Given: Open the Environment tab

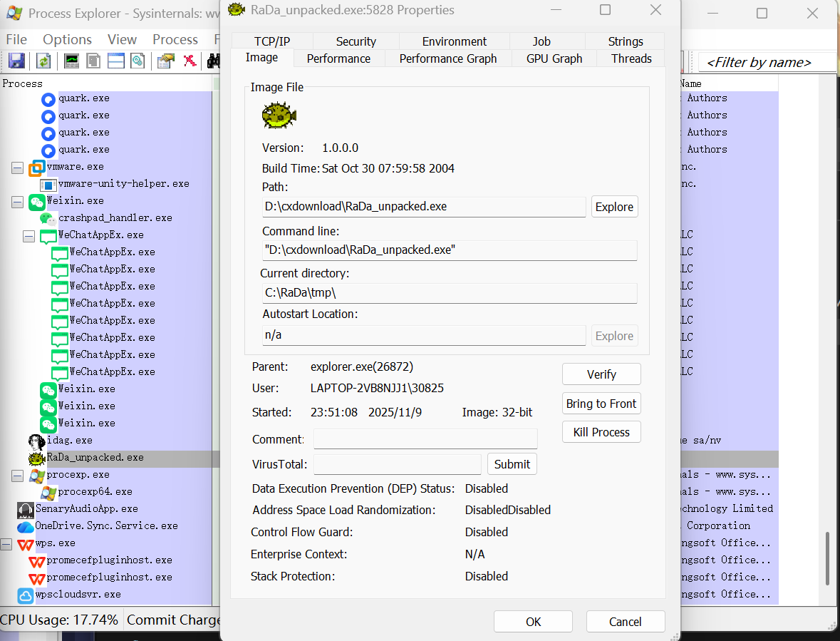Looking at the screenshot, I should click(455, 41).
